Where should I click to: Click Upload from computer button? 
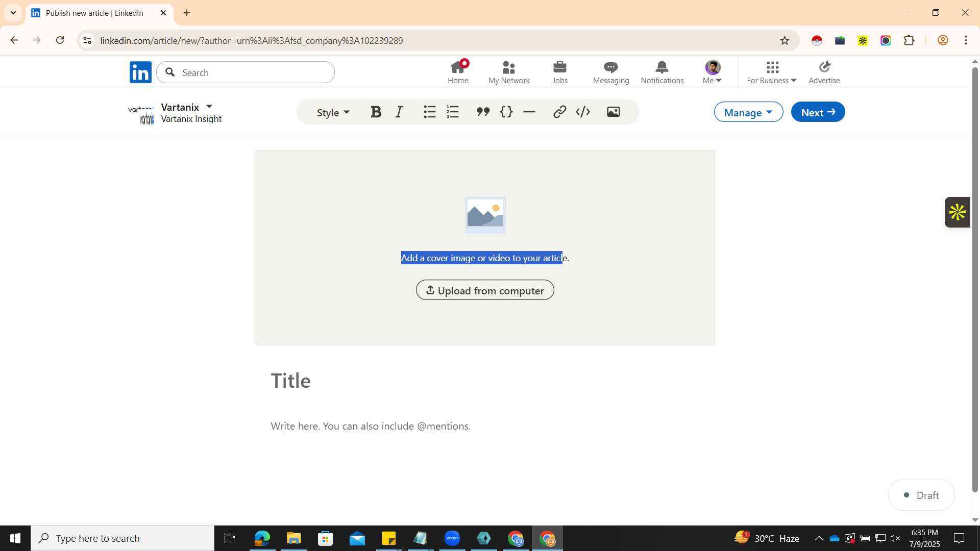pos(485,290)
